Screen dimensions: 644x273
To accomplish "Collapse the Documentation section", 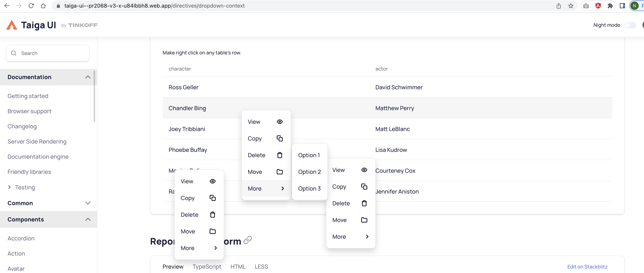I will coord(88,77).
